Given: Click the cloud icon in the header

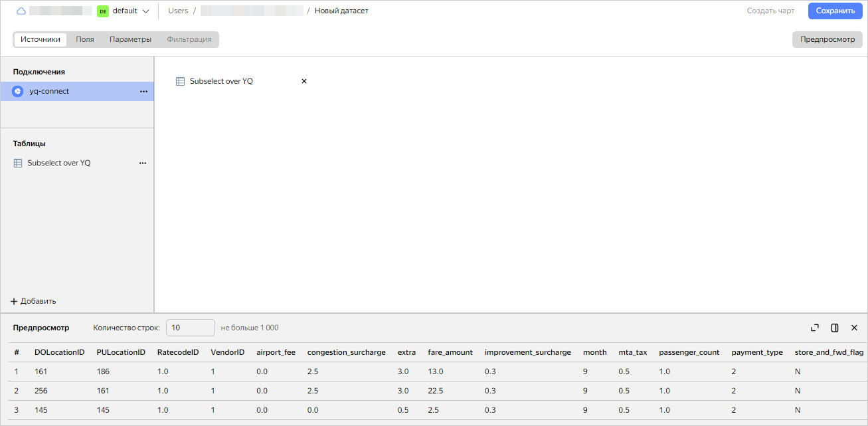Looking at the screenshot, I should tap(20, 11).
